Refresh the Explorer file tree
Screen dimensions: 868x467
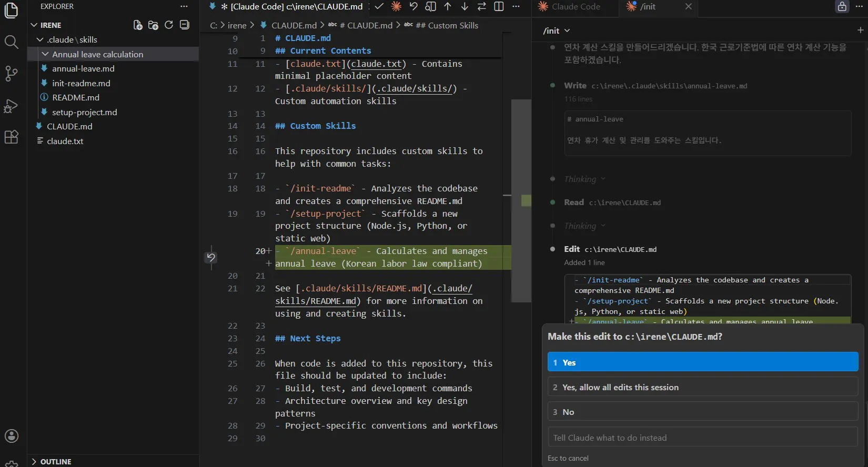[x=169, y=25]
